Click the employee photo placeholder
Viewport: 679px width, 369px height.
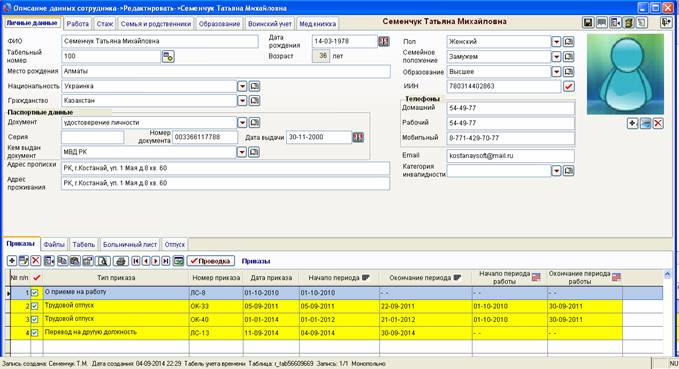(x=625, y=74)
